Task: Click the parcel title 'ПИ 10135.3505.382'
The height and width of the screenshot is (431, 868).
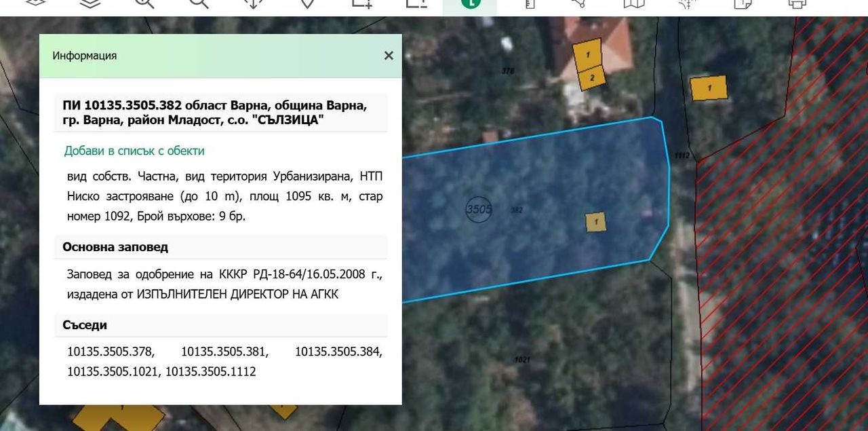Action: click(x=123, y=106)
